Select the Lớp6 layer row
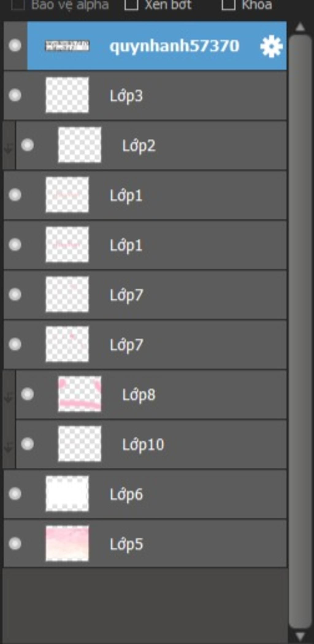 coord(145,494)
